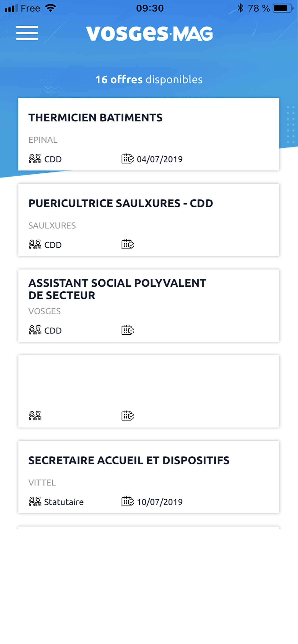Tap the VITTEL location label

tap(42, 483)
